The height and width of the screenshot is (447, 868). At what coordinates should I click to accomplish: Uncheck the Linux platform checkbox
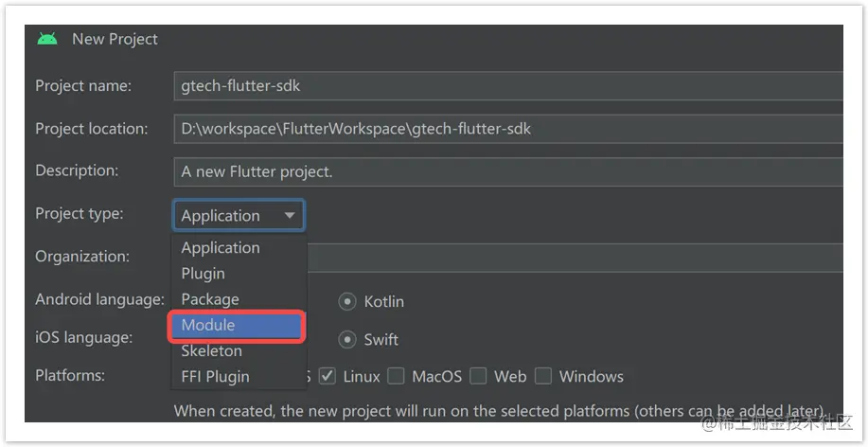[328, 376]
